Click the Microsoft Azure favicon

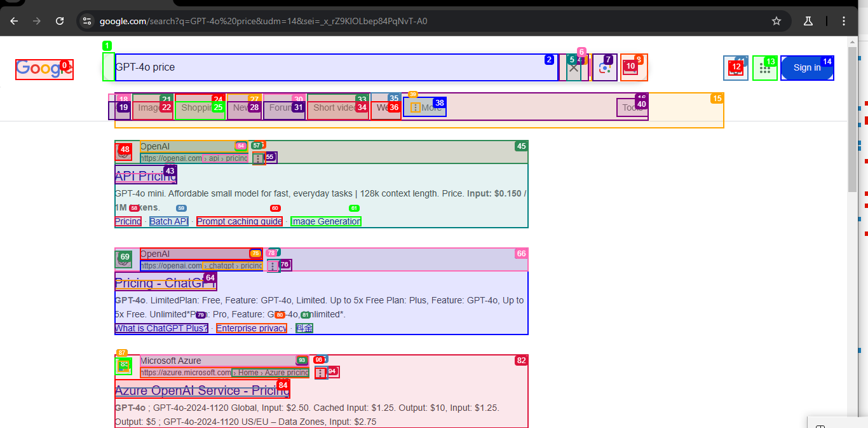click(123, 366)
